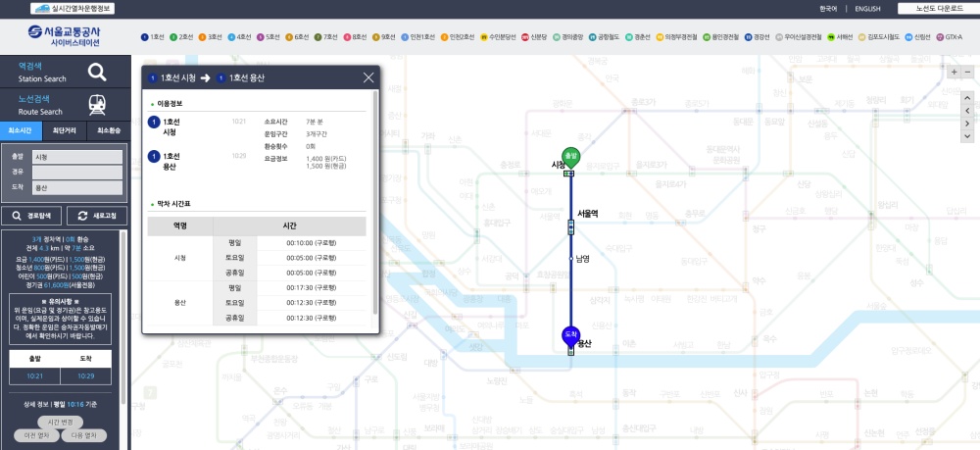The width and height of the screenshot is (980, 450).
Task: Click the 경로탐색 route search button
Action: point(31,216)
